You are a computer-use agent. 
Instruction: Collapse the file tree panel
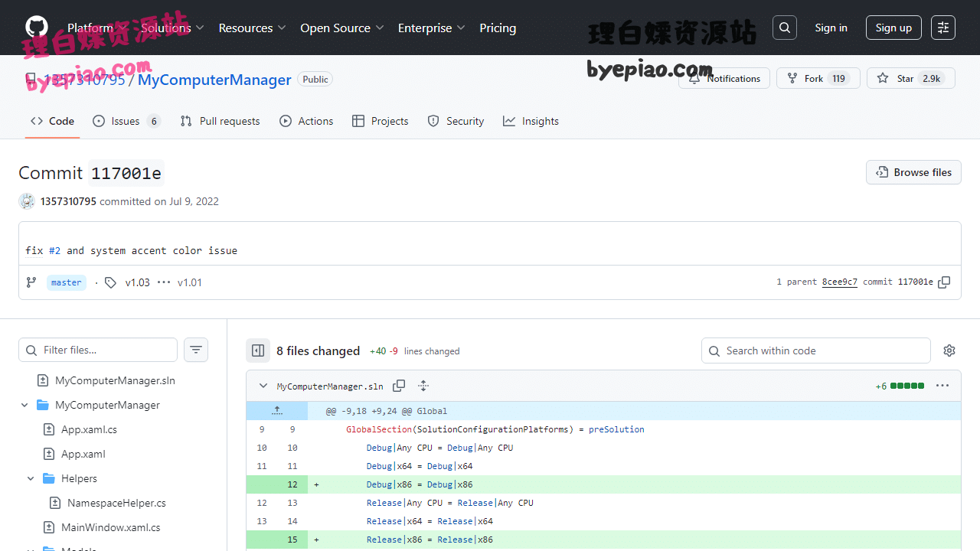tap(258, 350)
